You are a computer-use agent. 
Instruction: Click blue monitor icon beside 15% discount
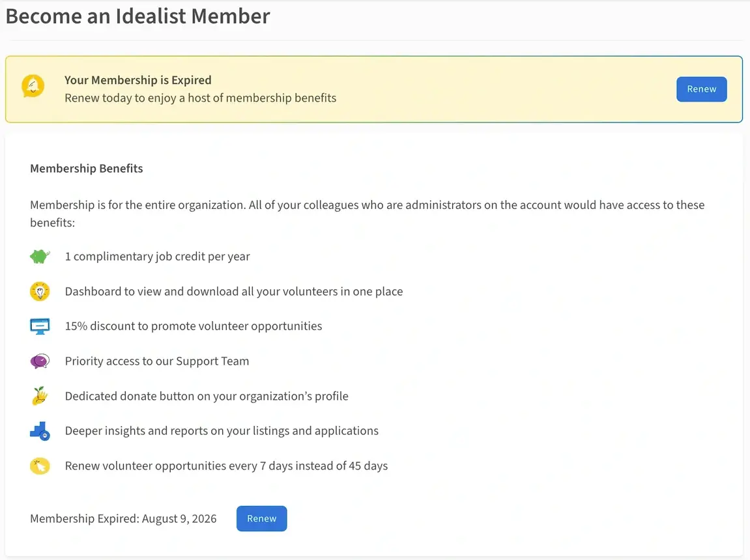coord(40,326)
